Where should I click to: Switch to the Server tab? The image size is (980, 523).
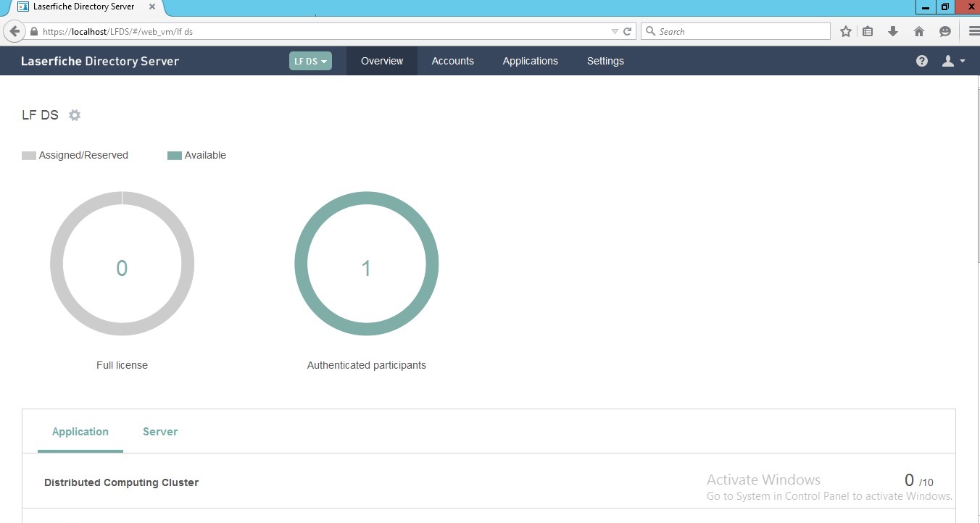(x=160, y=432)
